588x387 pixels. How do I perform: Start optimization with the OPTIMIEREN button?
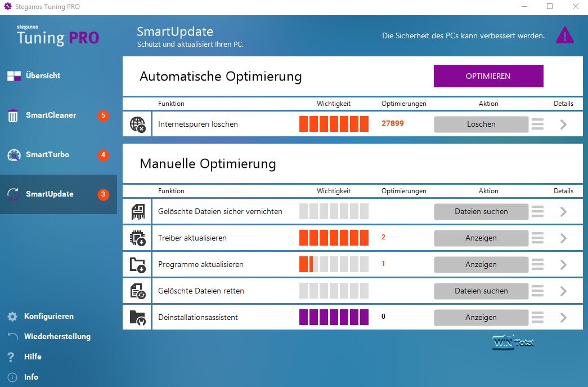point(488,76)
